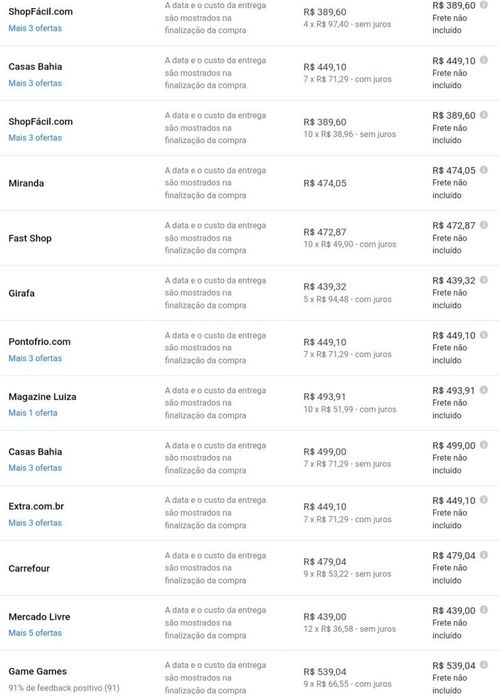
Task: Open the Fast Shop store offer
Action: coord(30,238)
